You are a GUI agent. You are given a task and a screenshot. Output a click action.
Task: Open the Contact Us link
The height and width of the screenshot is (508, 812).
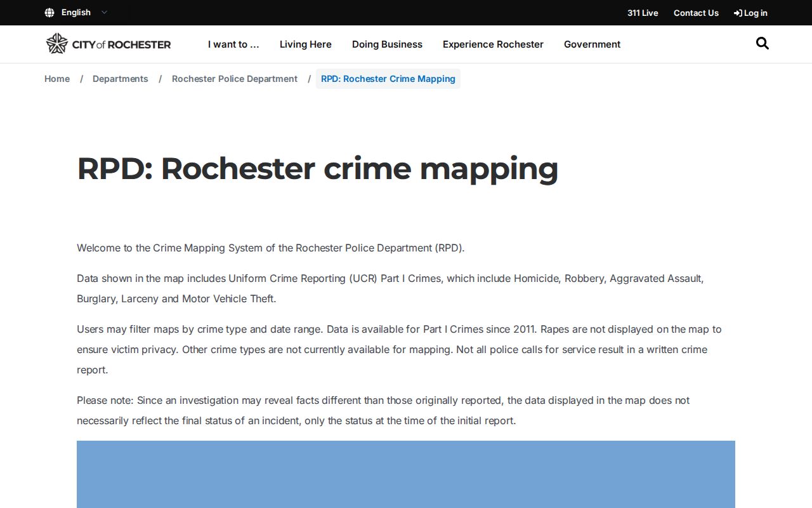[696, 13]
